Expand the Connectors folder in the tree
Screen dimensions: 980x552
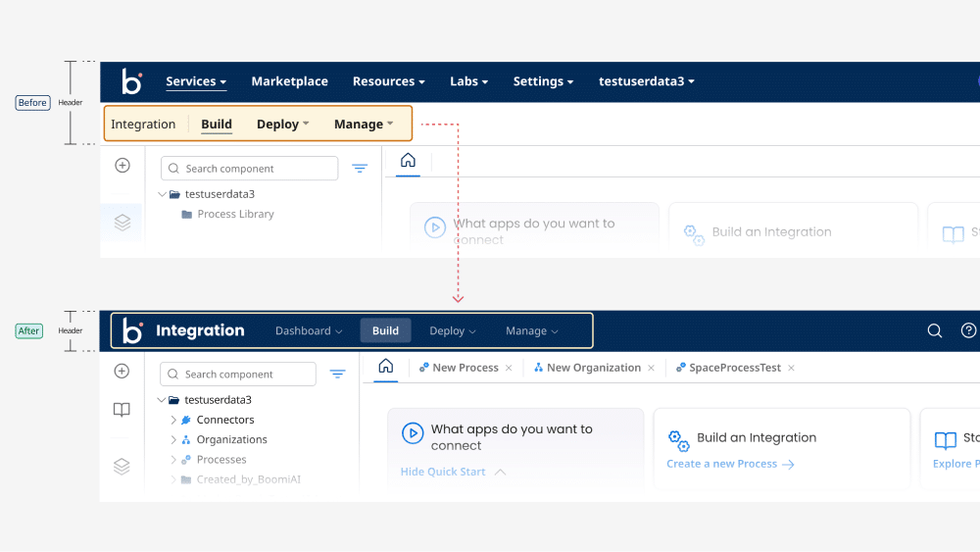tap(173, 420)
